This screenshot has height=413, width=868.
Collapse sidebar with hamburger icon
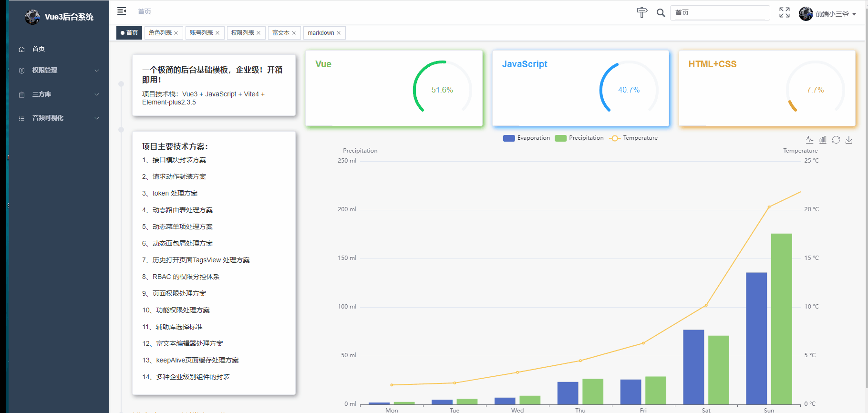(122, 11)
